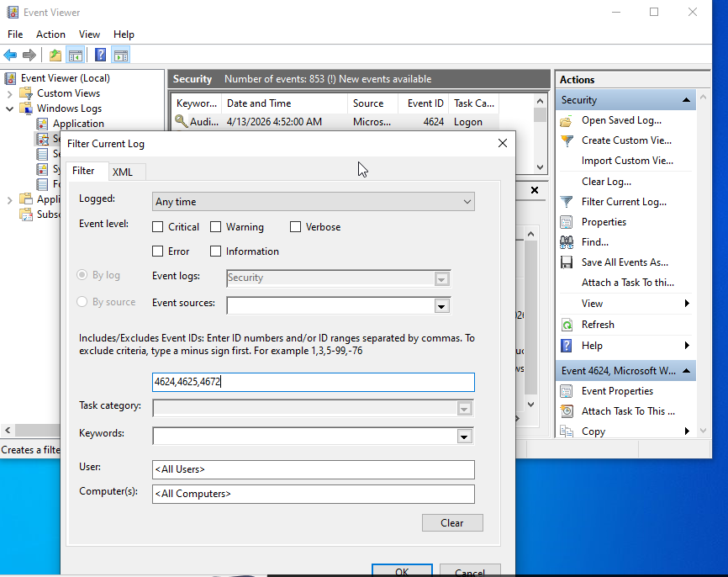Click the Event IDs input field

pyautogui.click(x=313, y=382)
